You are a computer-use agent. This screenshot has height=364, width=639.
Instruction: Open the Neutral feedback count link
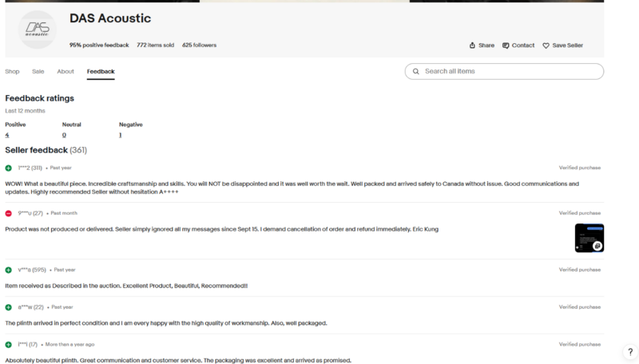click(64, 135)
